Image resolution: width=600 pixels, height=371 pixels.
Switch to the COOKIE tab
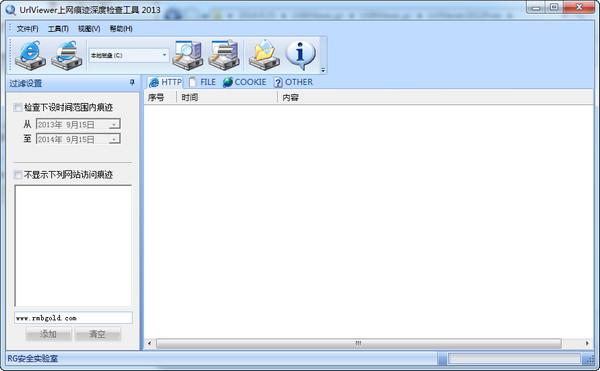[x=245, y=82]
